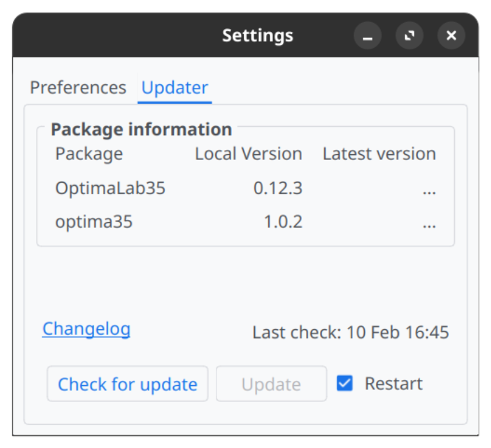Click the Check for update button
Viewport: 491px width, 448px height.
(x=127, y=384)
